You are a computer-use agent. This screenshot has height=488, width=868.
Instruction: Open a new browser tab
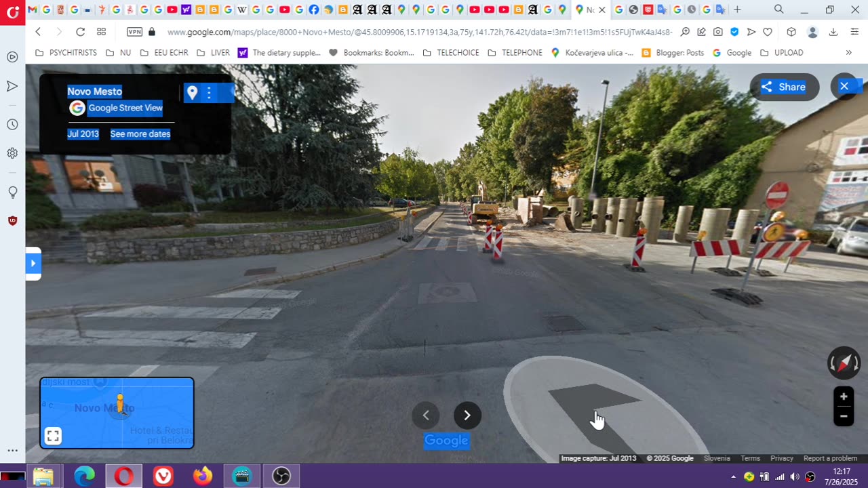pyautogui.click(x=737, y=9)
